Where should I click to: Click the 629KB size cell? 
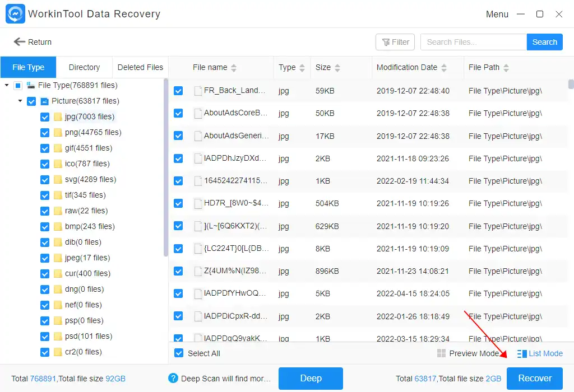point(327,226)
